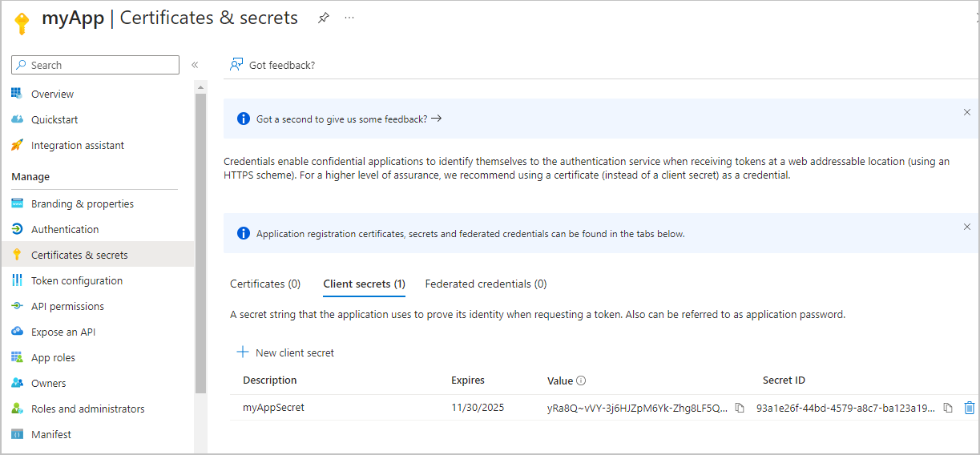Open the Manifest item
Image resolution: width=980 pixels, height=455 pixels.
51,434
